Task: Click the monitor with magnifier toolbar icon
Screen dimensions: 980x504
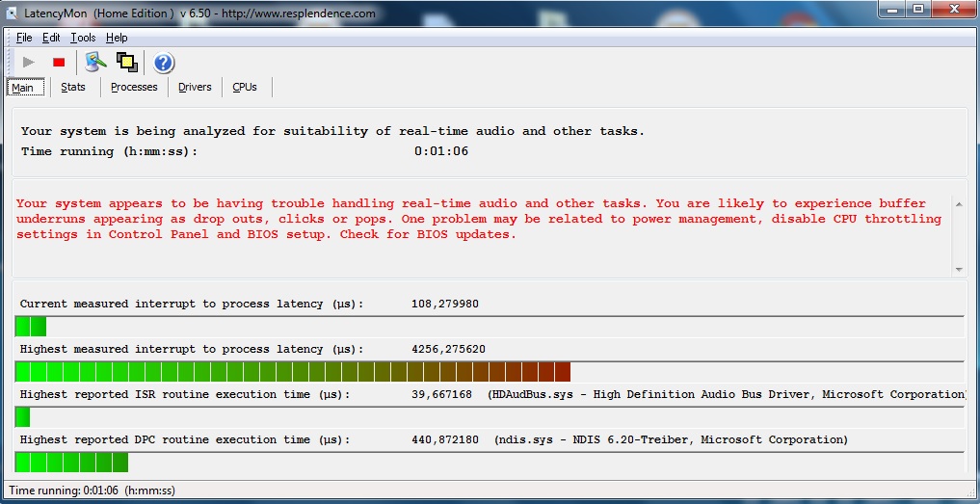Action: tap(95, 62)
